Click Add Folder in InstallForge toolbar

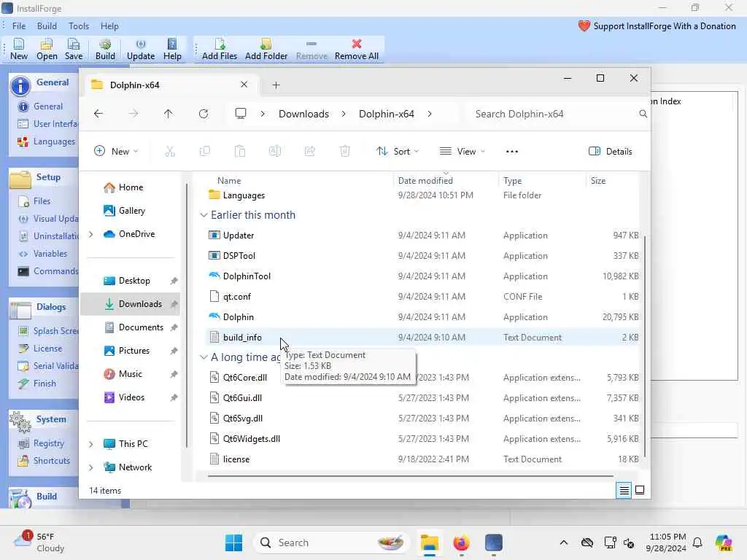coord(266,50)
